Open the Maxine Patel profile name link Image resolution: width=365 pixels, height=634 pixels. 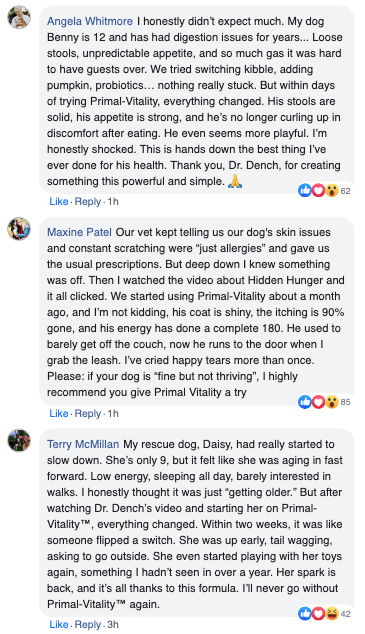pyautogui.click(x=79, y=232)
